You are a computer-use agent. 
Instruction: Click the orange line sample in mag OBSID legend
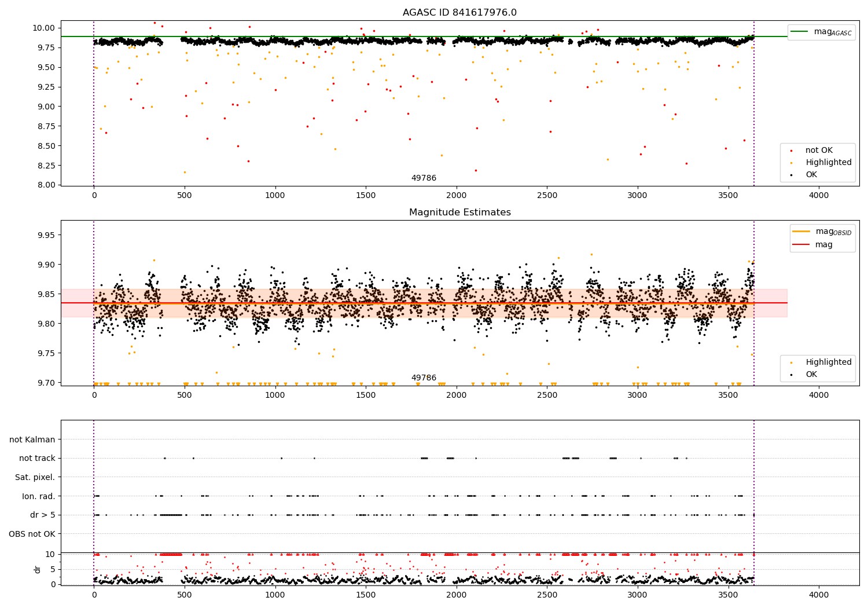(801, 231)
